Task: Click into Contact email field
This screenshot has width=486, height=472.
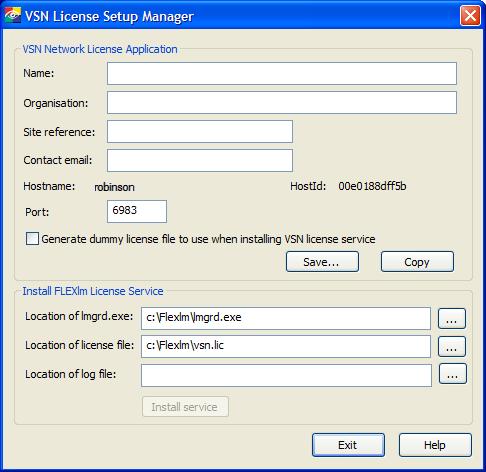Action: coord(200,160)
